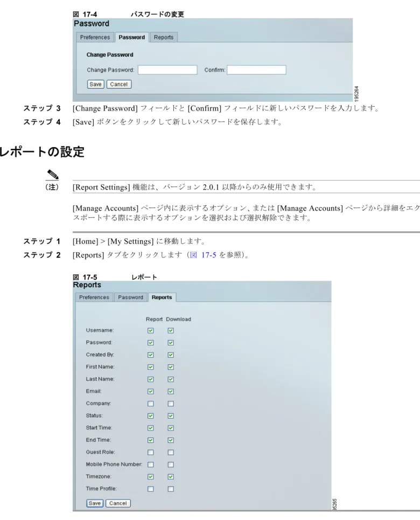Viewport: 420px width, 520px height.
Task: Uncheck Username Report checkbox
Action: tap(150, 331)
